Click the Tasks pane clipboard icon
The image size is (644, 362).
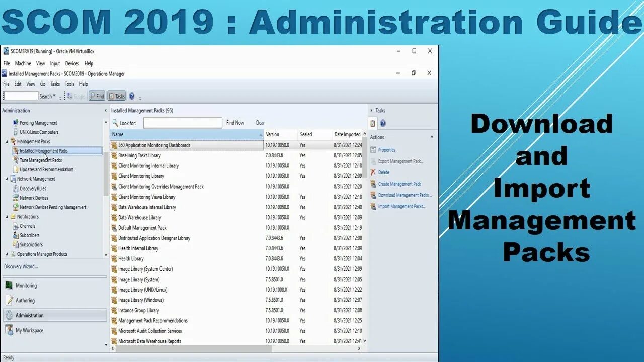[373, 123]
